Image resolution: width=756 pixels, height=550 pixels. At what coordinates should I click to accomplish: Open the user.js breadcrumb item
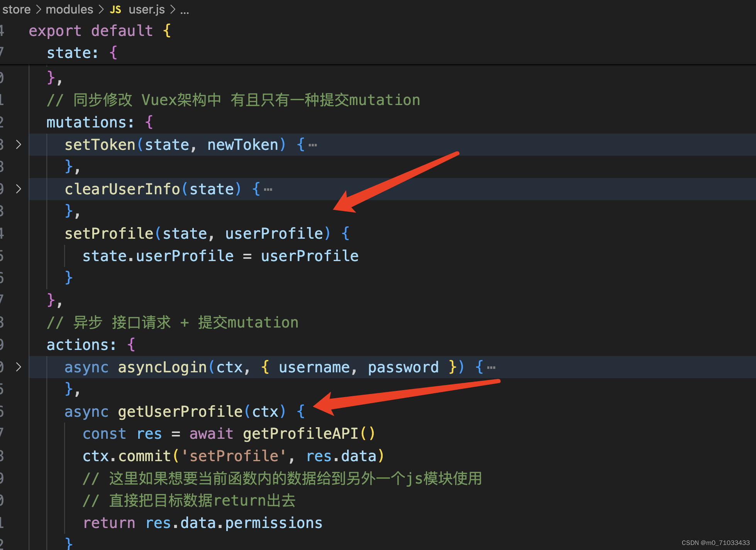point(146,9)
